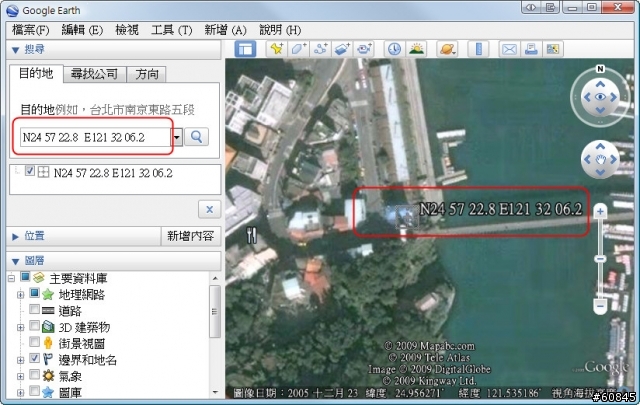Record a tour with camera icon
Viewport: 640px width, 405px height.
(x=364, y=49)
